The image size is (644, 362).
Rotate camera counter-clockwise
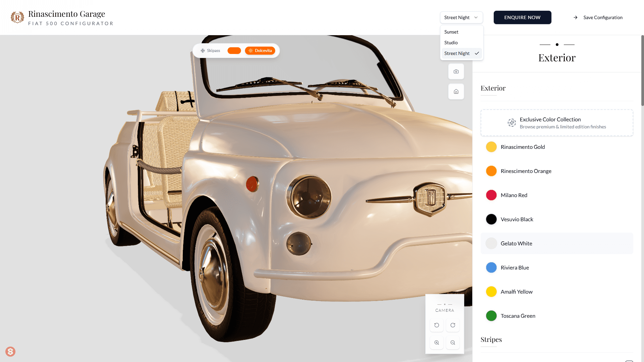(436, 325)
